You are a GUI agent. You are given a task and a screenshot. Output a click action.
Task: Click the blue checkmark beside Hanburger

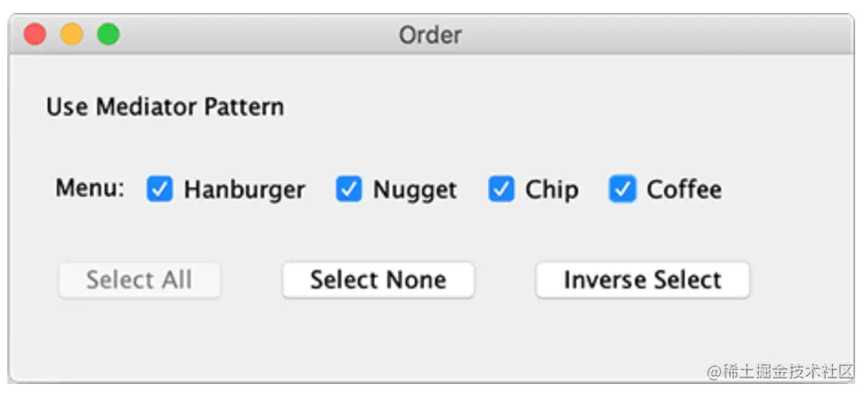pos(160,190)
